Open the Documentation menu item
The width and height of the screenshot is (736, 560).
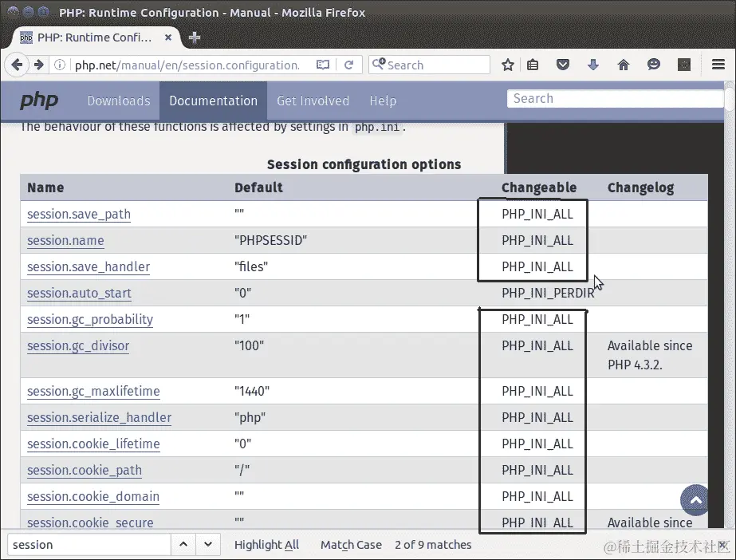coord(213,101)
